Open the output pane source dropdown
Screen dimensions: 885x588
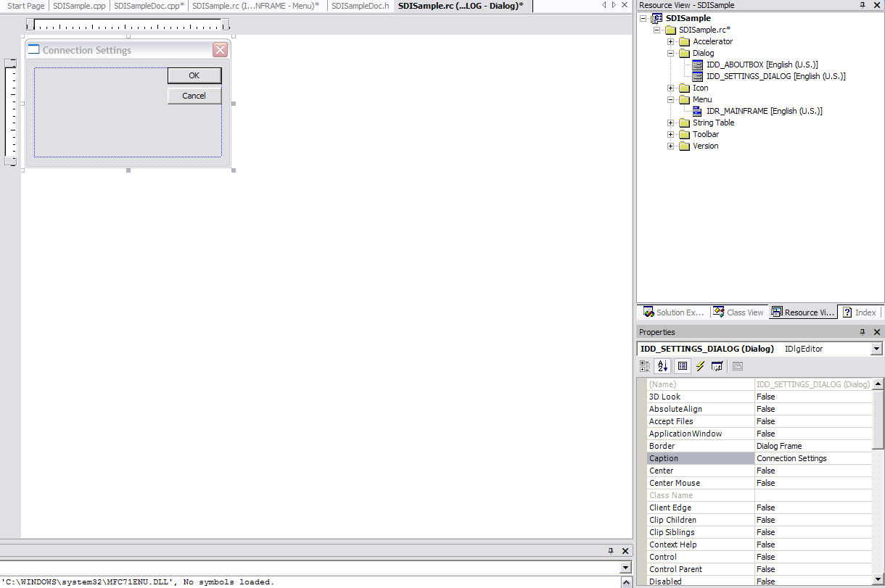pos(627,567)
